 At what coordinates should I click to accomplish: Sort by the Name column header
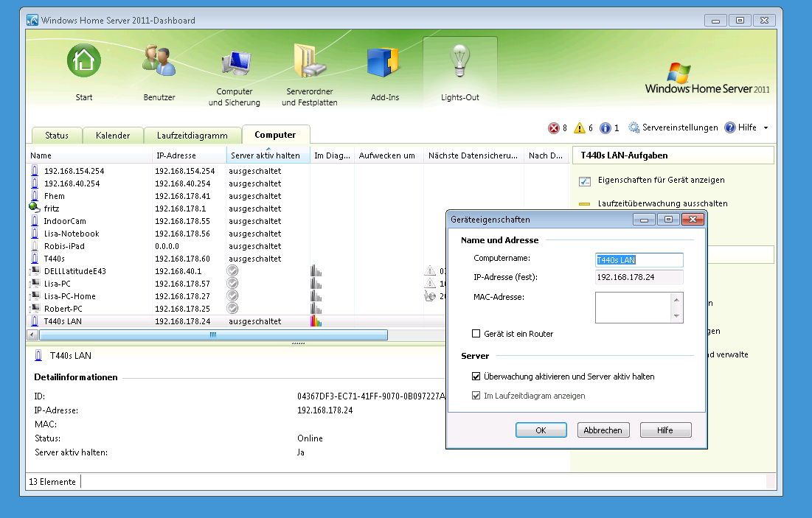89,155
